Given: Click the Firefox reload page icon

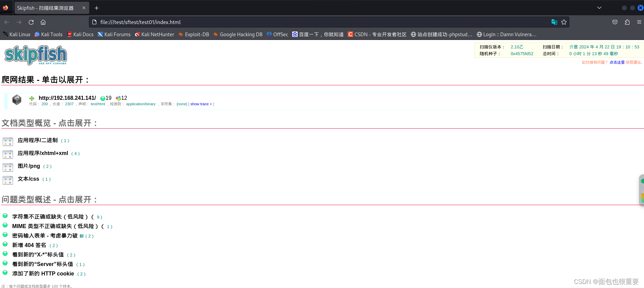Looking at the screenshot, I should 31,22.
